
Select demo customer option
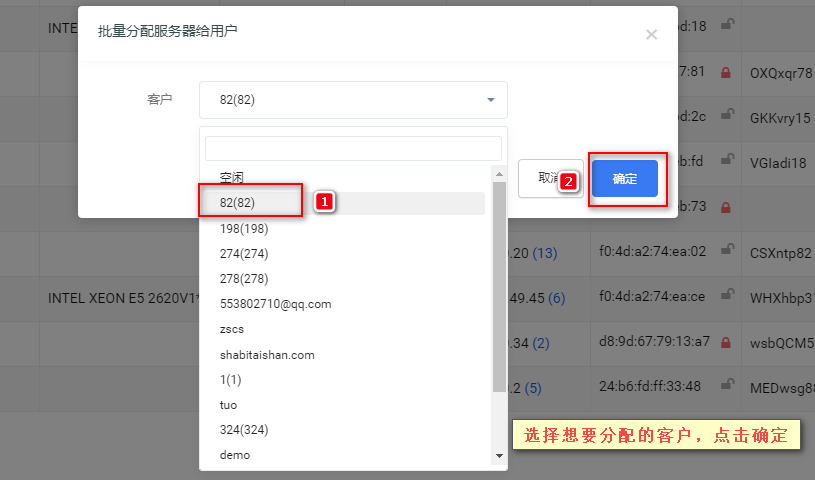click(x=345, y=455)
